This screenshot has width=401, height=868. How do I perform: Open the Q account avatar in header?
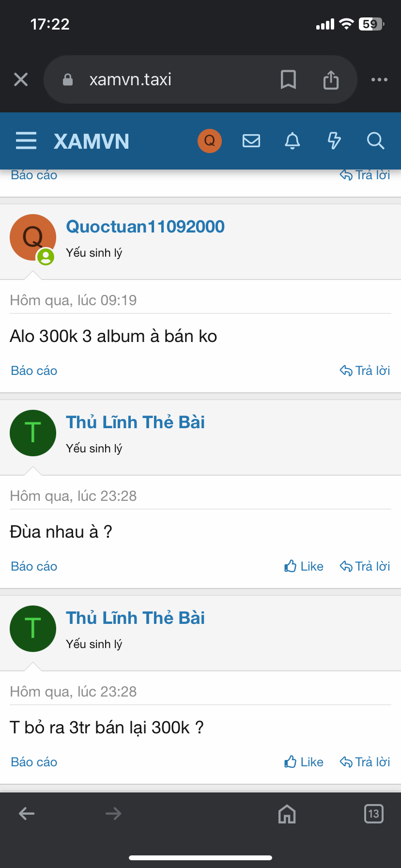click(x=210, y=141)
